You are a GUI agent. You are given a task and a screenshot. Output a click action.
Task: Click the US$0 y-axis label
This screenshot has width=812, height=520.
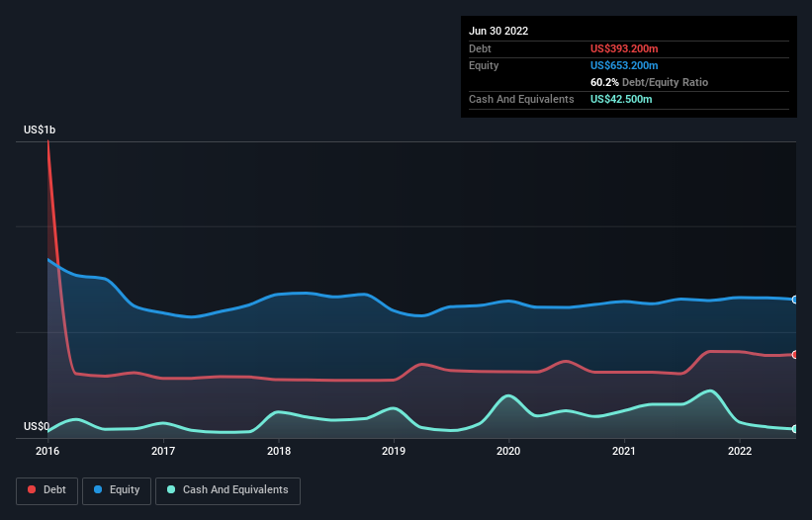[x=37, y=426]
